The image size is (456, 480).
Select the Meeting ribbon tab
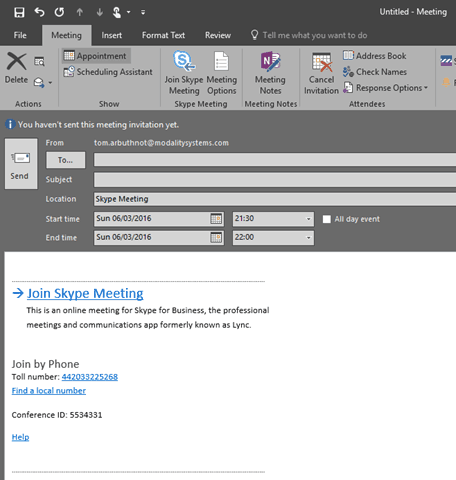coord(66,35)
